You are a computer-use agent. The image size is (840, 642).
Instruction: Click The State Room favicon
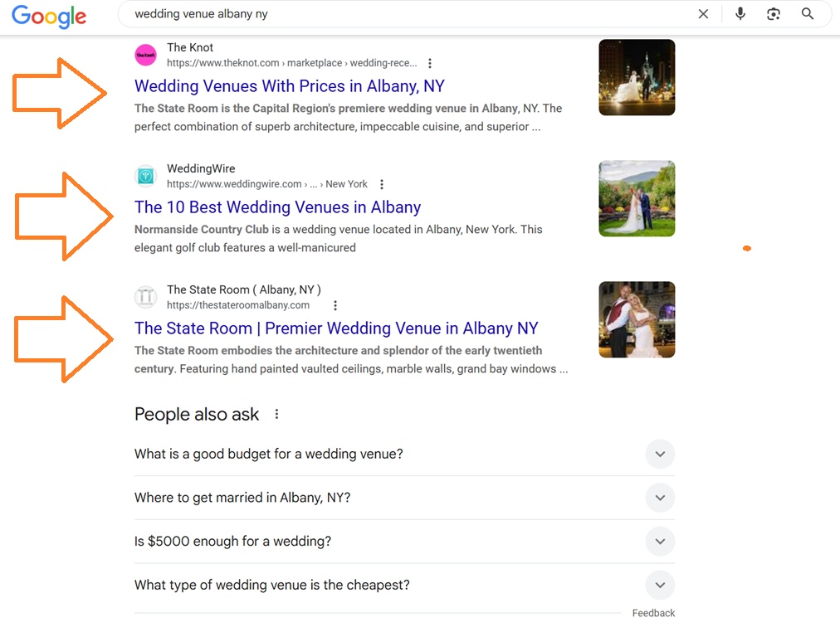click(146, 297)
